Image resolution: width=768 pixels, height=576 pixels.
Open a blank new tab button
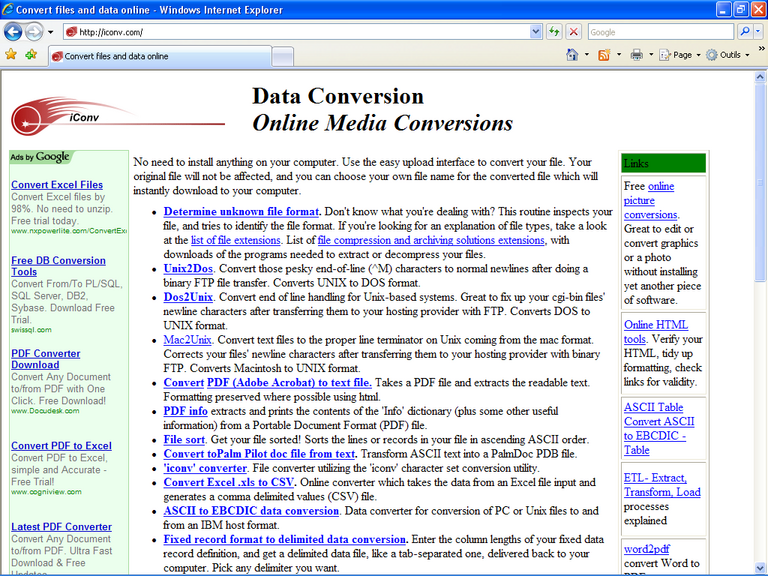coord(283,56)
